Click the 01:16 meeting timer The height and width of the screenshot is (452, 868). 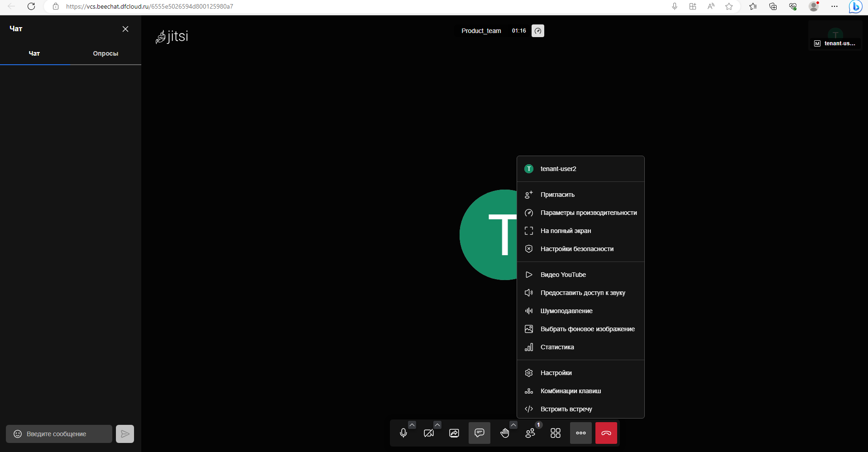tap(519, 31)
